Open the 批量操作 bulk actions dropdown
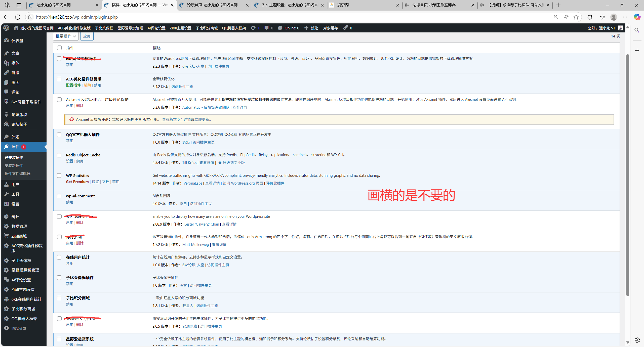This screenshot has width=644, height=347. (66, 36)
